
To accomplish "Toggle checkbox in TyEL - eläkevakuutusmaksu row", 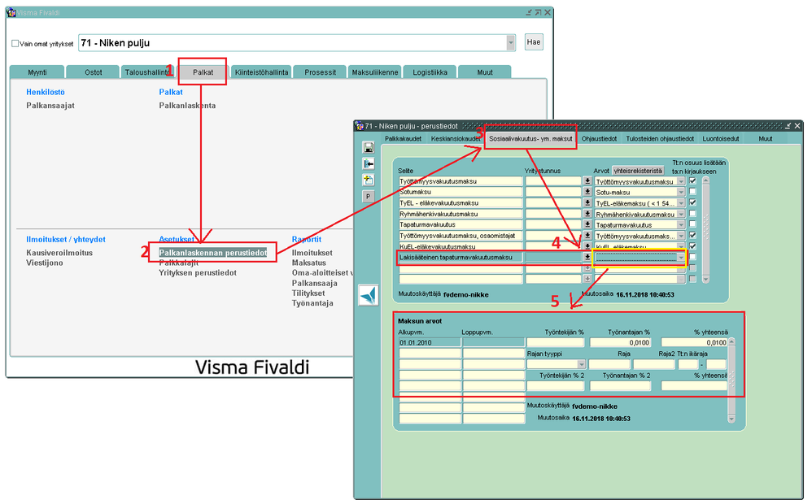I will point(692,202).
